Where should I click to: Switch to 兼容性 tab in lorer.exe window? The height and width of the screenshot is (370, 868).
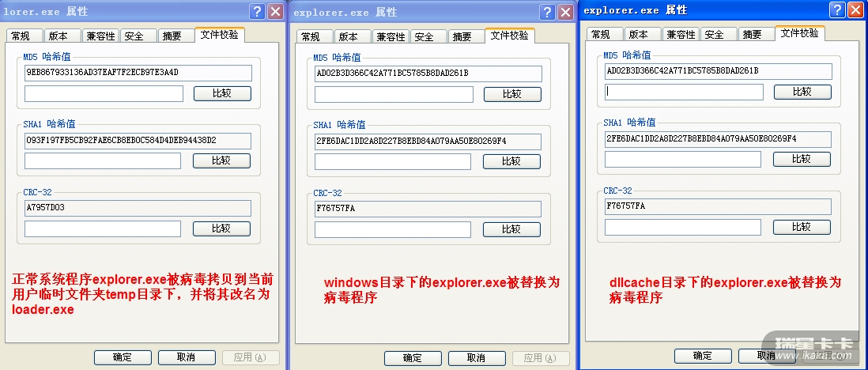click(x=100, y=36)
